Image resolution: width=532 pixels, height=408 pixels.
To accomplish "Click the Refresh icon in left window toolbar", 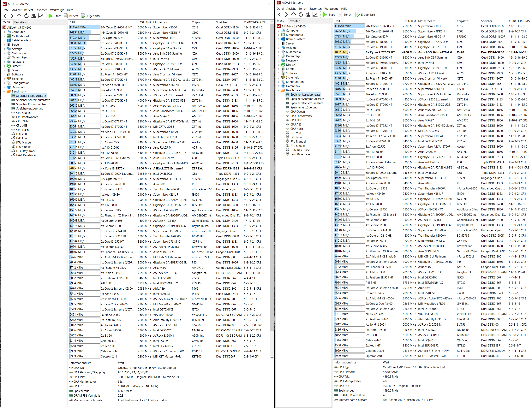I will click(x=27, y=16).
